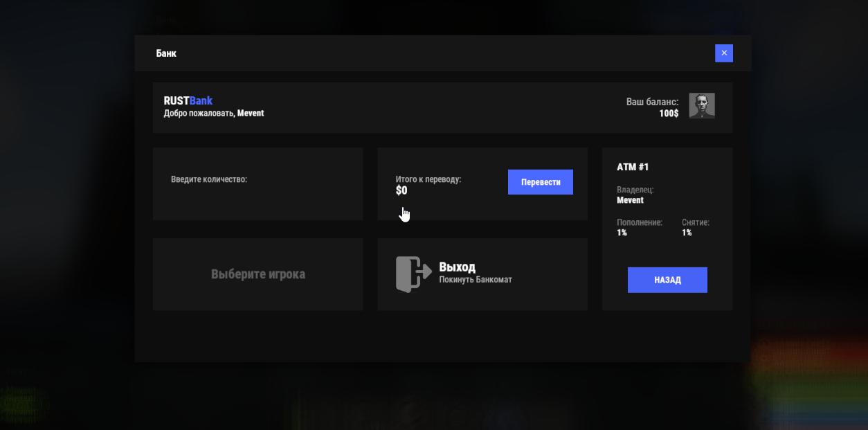Click the Пополнение deposit fee label
868x430 pixels.
pyautogui.click(x=640, y=222)
